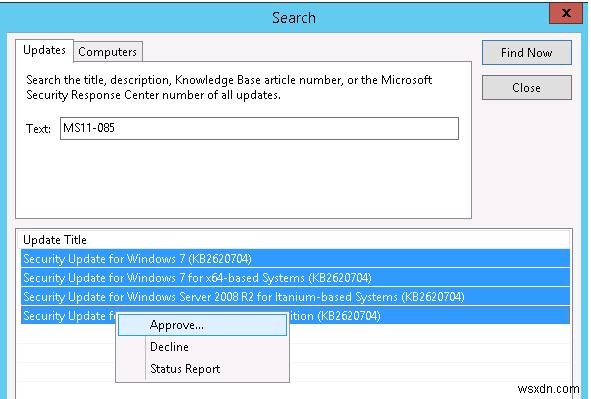The height and width of the screenshot is (399, 591).
Task: Switch to the Computers tab
Action: coord(108,52)
